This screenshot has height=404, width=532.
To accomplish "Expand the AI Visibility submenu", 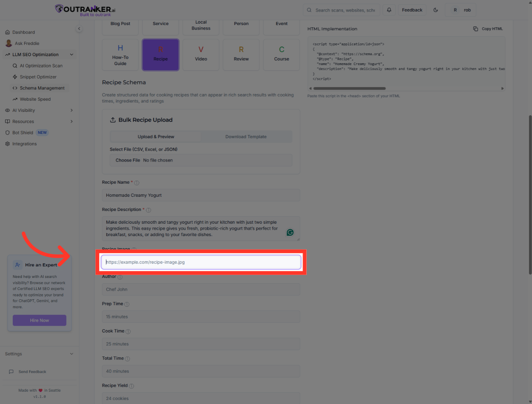I will click(x=71, y=110).
